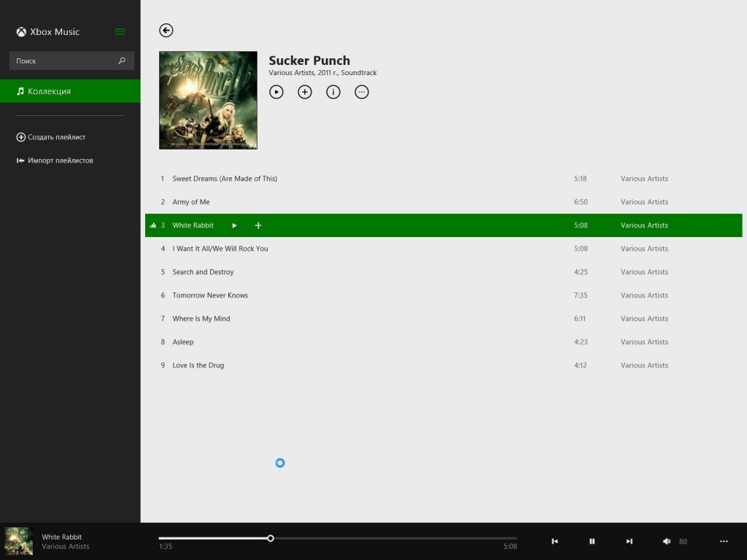Select track Army of Me
Screen dimensions: 747x560
pos(444,202)
